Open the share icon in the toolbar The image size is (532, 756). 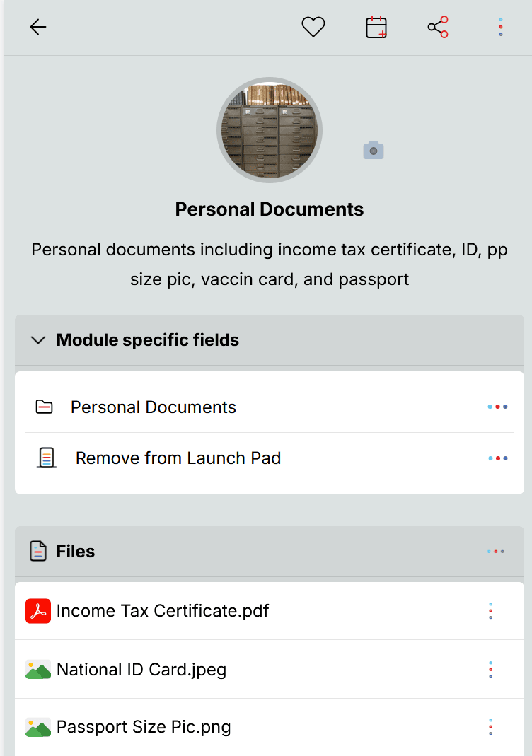[x=438, y=27]
